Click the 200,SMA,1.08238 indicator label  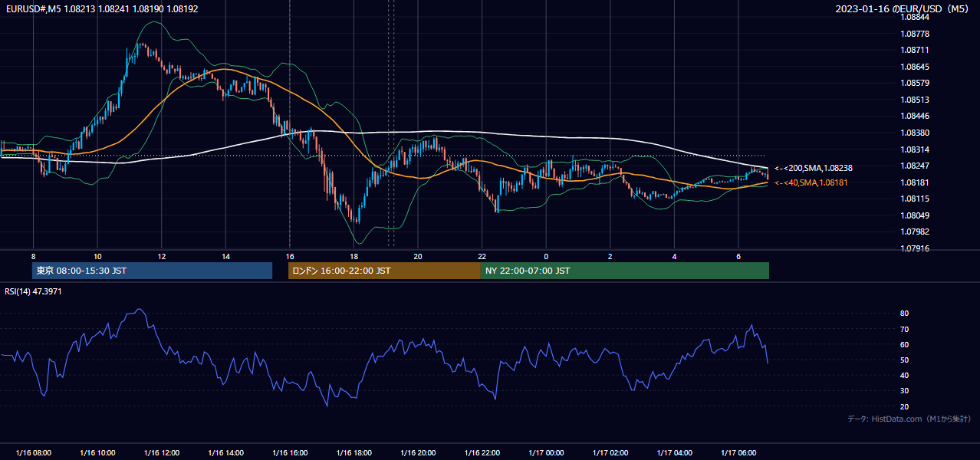(814, 168)
